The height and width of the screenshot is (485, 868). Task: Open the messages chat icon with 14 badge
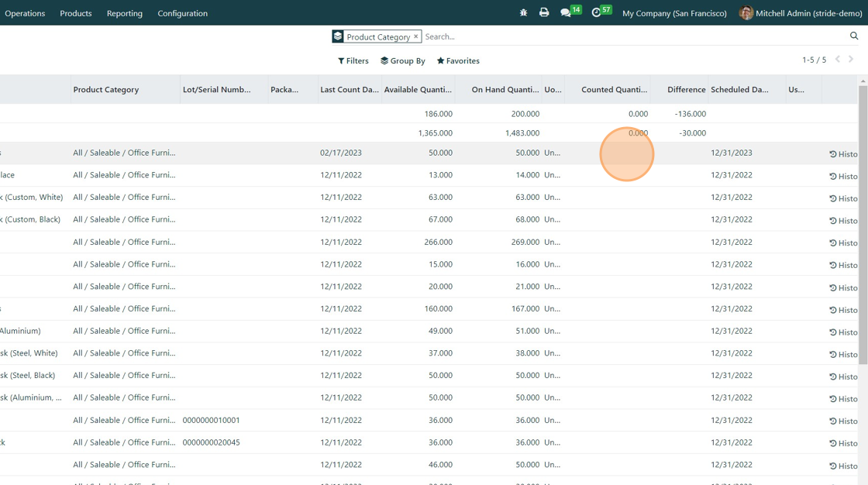click(x=567, y=13)
